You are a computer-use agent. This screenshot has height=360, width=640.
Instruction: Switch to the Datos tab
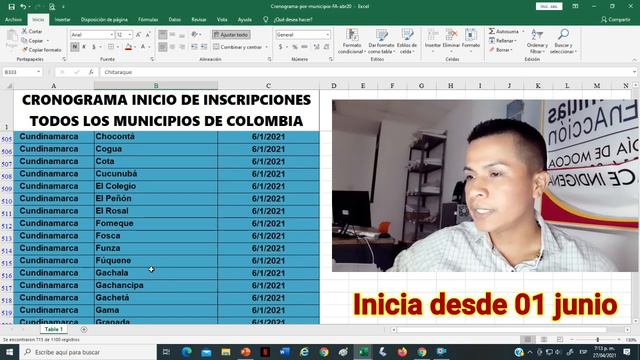[x=175, y=19]
